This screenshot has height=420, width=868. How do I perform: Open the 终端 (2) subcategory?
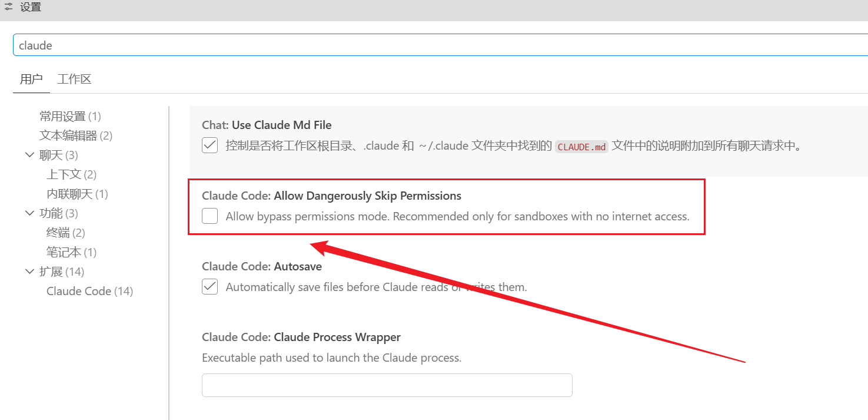(x=66, y=233)
